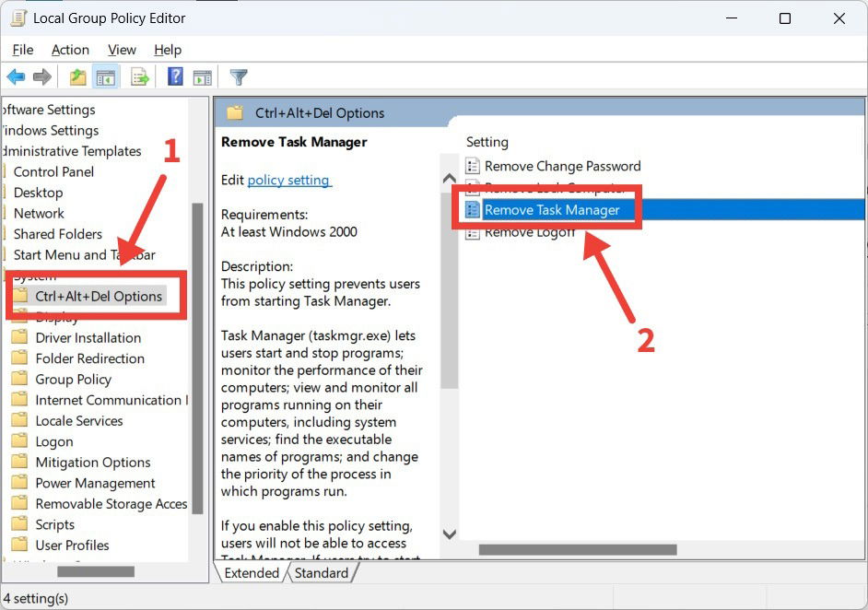Click the Setting column header
Viewport: 868px width, 610px height.
tap(487, 142)
